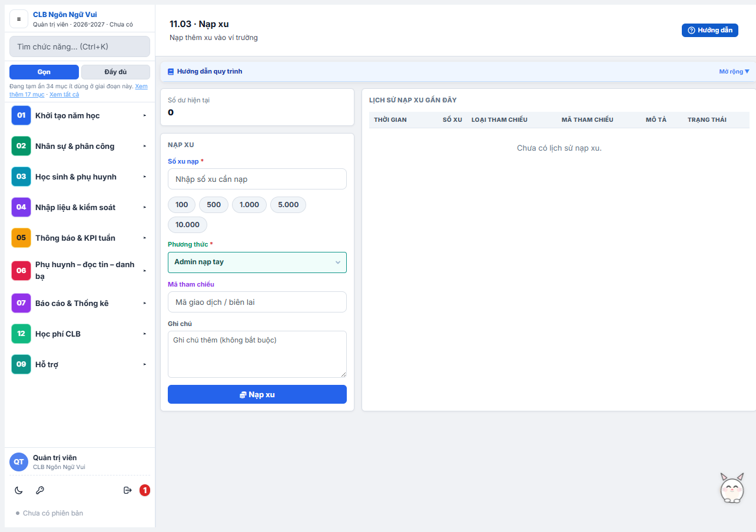The height and width of the screenshot is (532, 756).
Task: Open the QT user avatar
Action: pyautogui.click(x=19, y=462)
